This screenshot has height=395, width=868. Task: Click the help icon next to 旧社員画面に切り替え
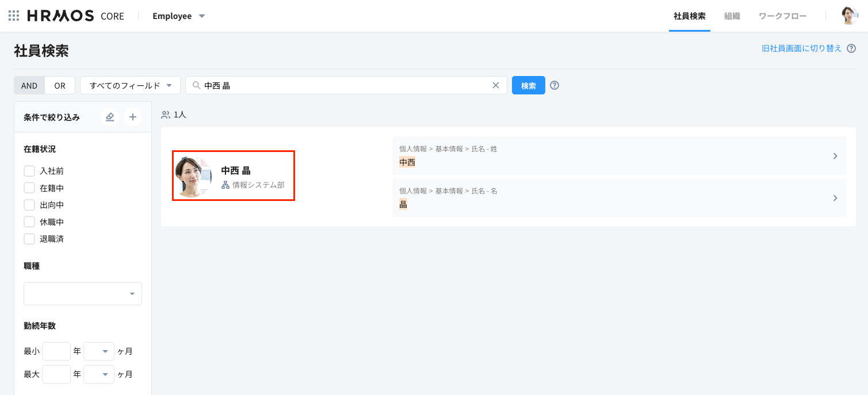click(851, 48)
